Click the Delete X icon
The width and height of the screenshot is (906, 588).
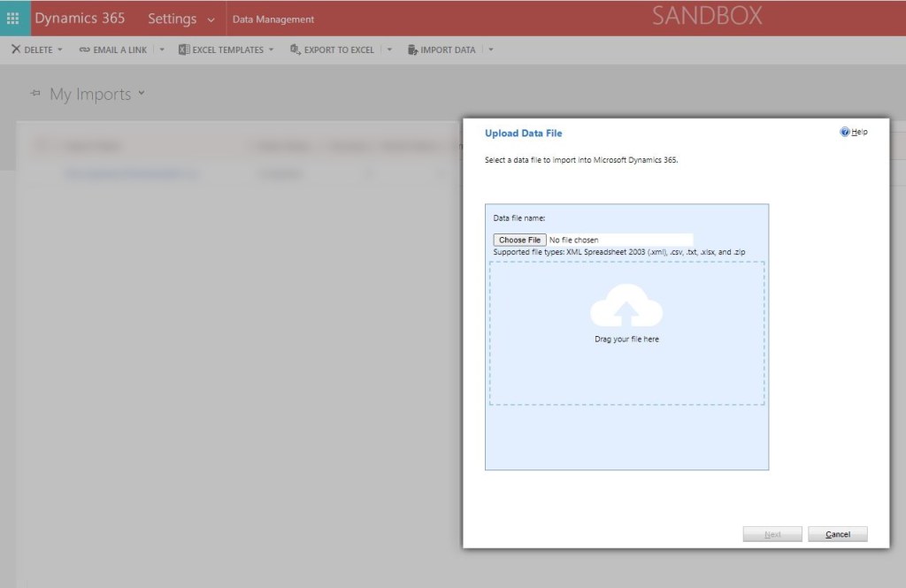[16, 50]
